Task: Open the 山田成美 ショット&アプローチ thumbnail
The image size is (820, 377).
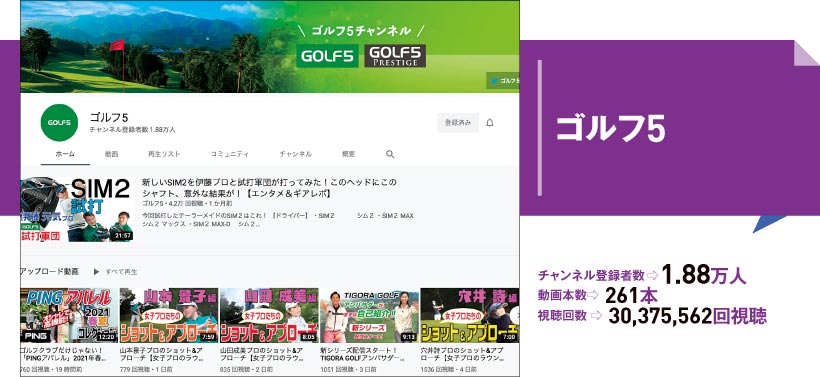Action: click(269, 316)
